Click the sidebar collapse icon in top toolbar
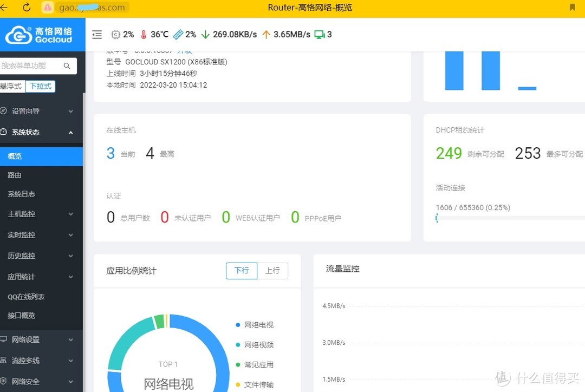This screenshot has width=585, height=392. pos(96,34)
